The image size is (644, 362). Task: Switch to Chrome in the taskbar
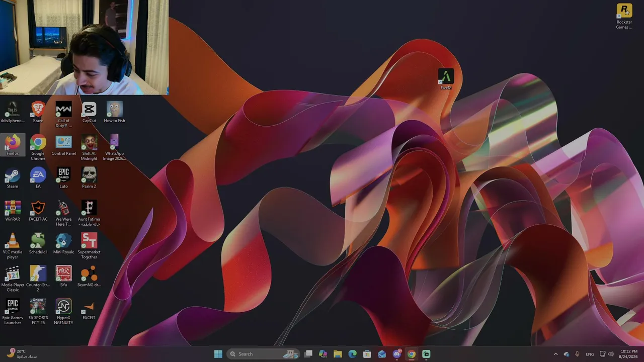(x=411, y=354)
